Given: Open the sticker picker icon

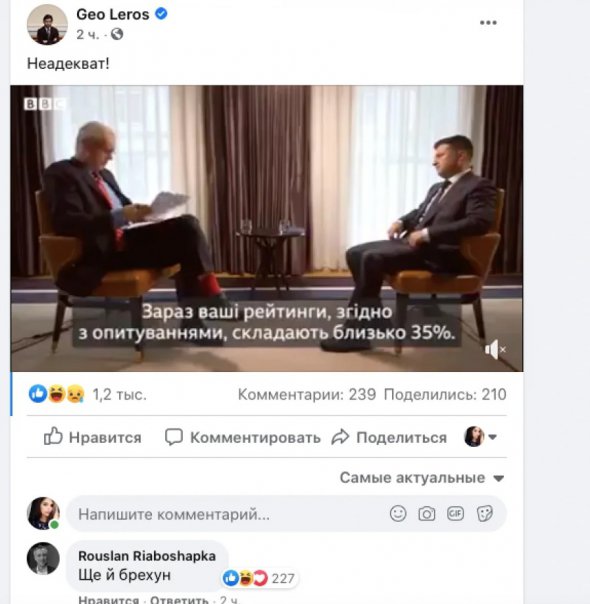Looking at the screenshot, I should [x=484, y=513].
